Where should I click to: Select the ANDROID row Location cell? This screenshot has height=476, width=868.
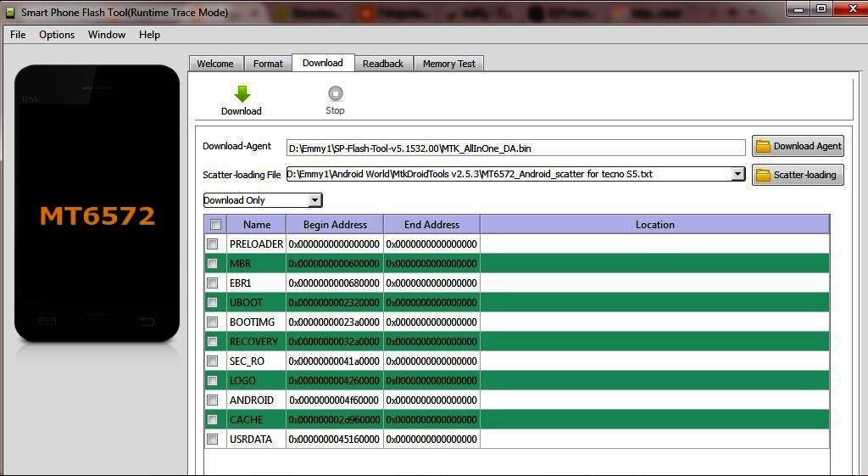tap(654, 400)
